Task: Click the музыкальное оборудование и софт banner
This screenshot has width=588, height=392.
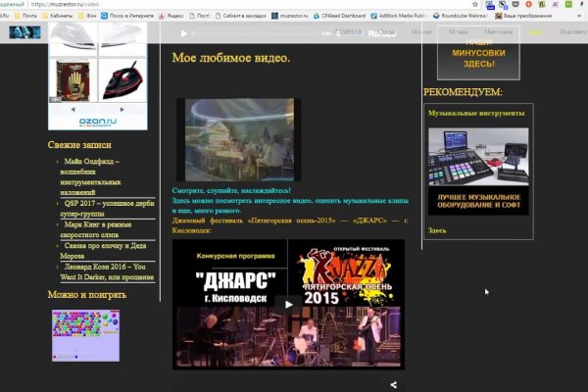Action: pyautogui.click(x=477, y=171)
